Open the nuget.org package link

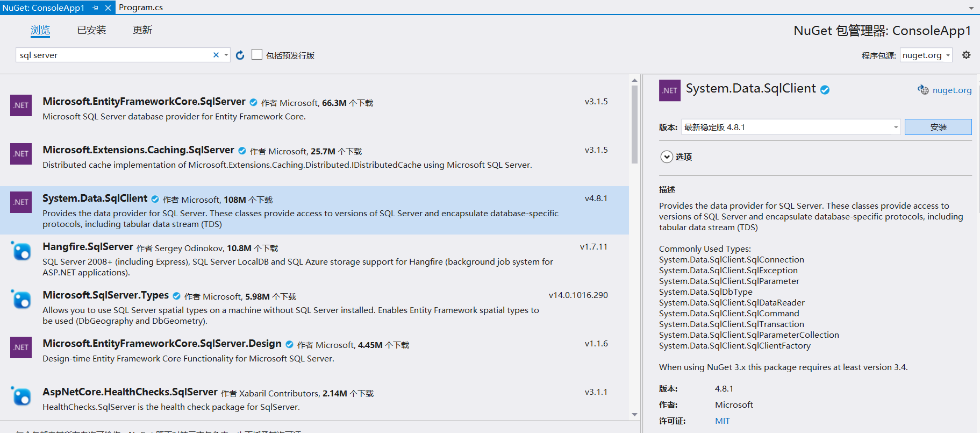tap(952, 90)
